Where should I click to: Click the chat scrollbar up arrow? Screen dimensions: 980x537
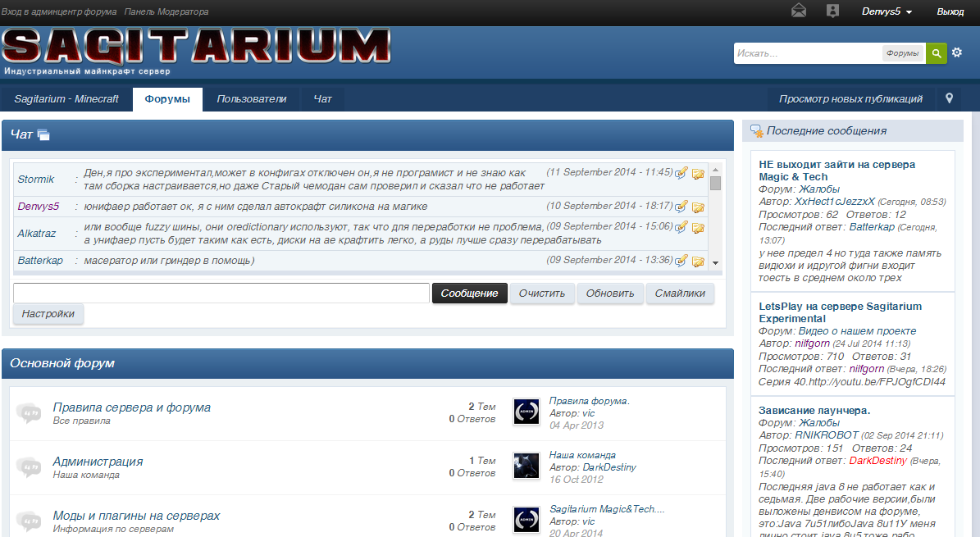[x=716, y=170]
